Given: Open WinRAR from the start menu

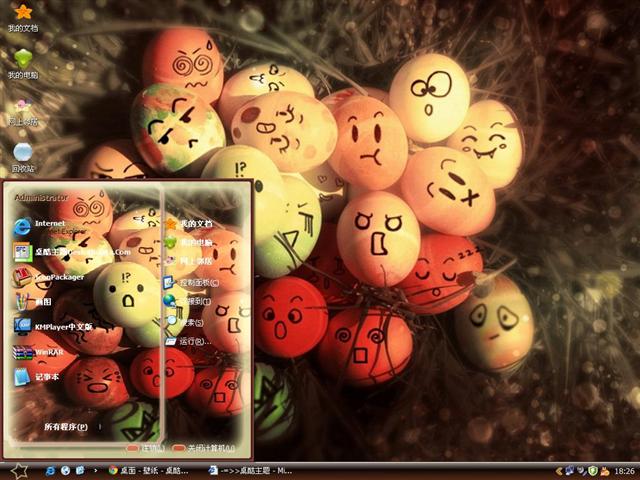Looking at the screenshot, I should [x=38, y=352].
